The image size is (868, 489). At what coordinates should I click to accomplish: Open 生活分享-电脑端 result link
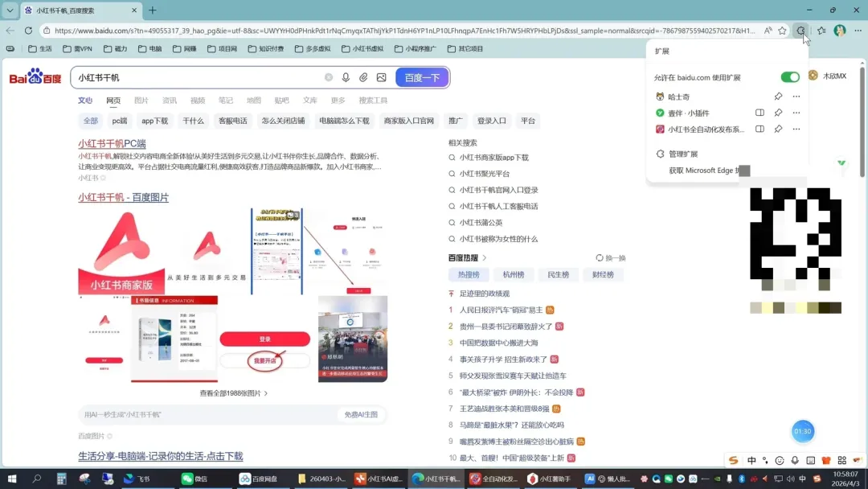[161, 456]
